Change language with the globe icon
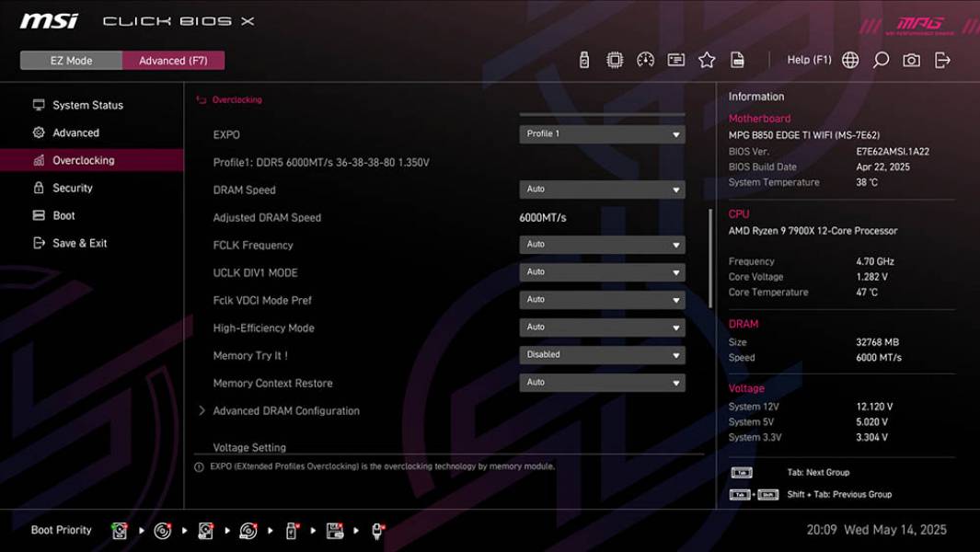The height and width of the screenshot is (552, 980). point(850,60)
